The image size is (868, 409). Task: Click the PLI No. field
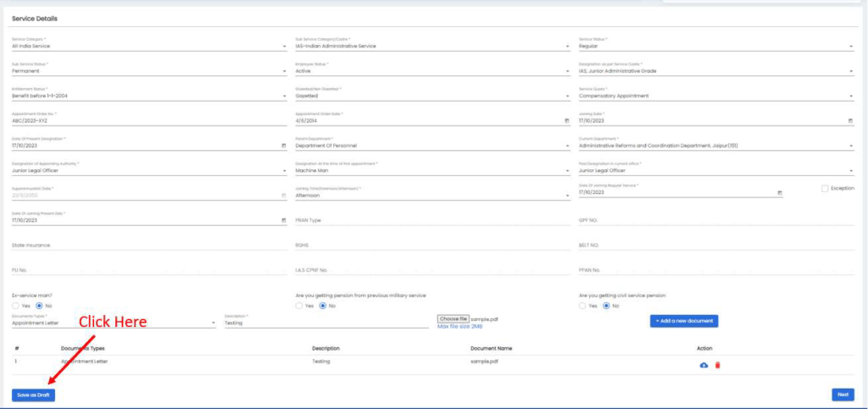pyautogui.click(x=149, y=270)
